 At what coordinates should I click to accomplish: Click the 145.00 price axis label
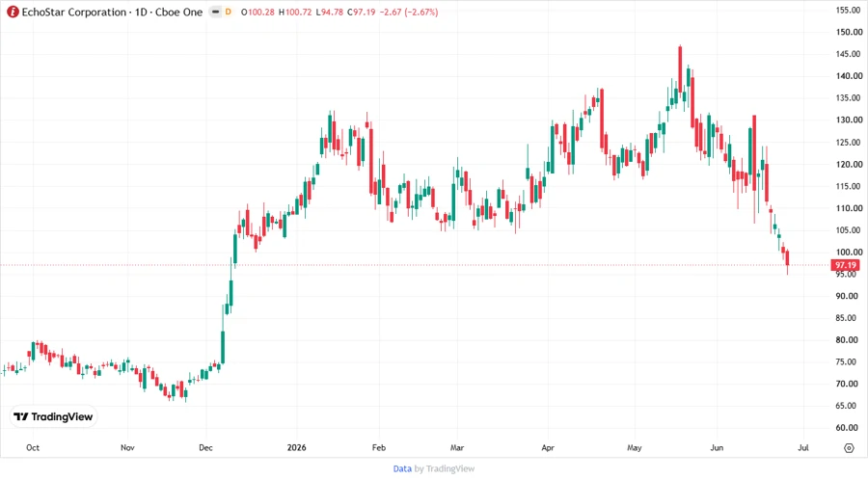pos(848,54)
